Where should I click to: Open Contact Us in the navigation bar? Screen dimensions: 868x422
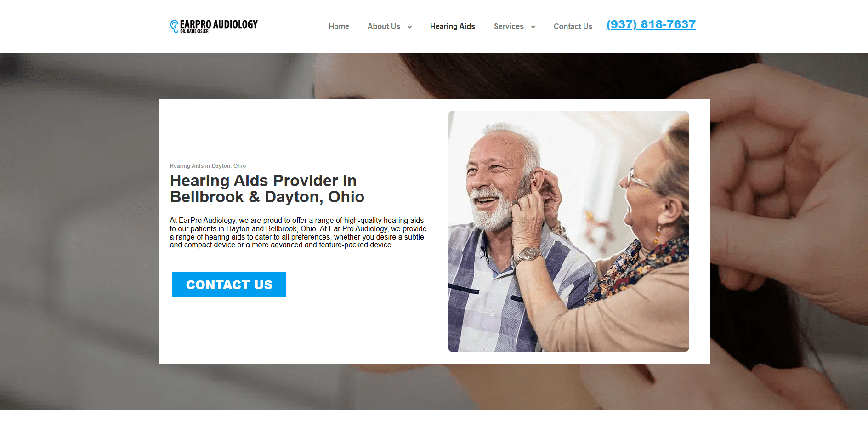tap(573, 26)
